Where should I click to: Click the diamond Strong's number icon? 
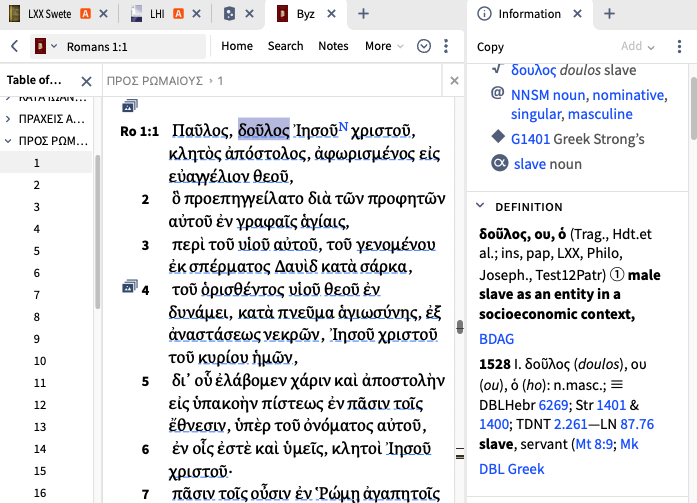pyautogui.click(x=498, y=136)
